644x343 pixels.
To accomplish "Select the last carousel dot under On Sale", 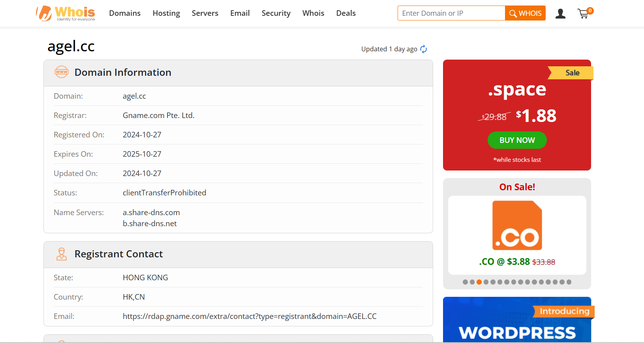I will (x=569, y=282).
